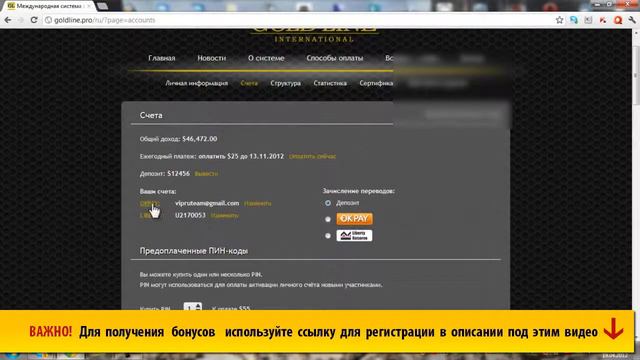
Task: Click the Kaspersky K extension icon
Action: (x=603, y=20)
